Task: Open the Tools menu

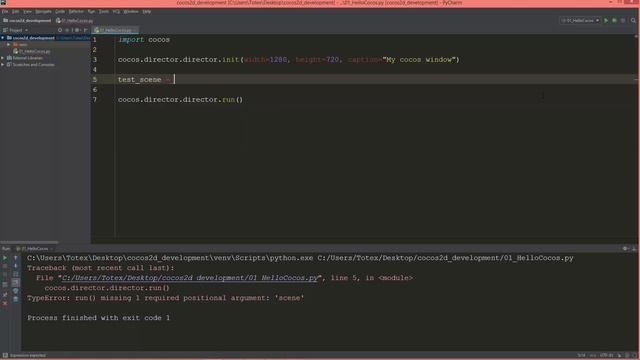Action: (x=104, y=11)
